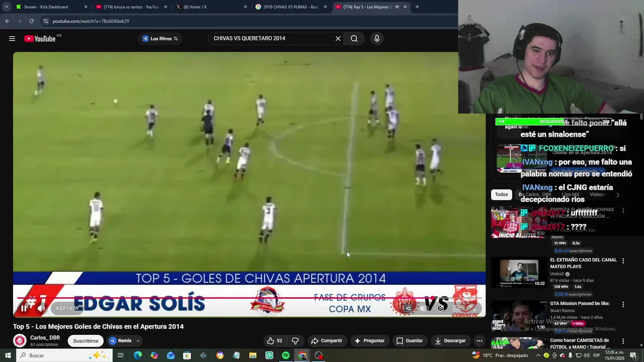Viewport: 644px width, 362px height.
Task: Click the Preguntar button
Action: click(x=369, y=341)
